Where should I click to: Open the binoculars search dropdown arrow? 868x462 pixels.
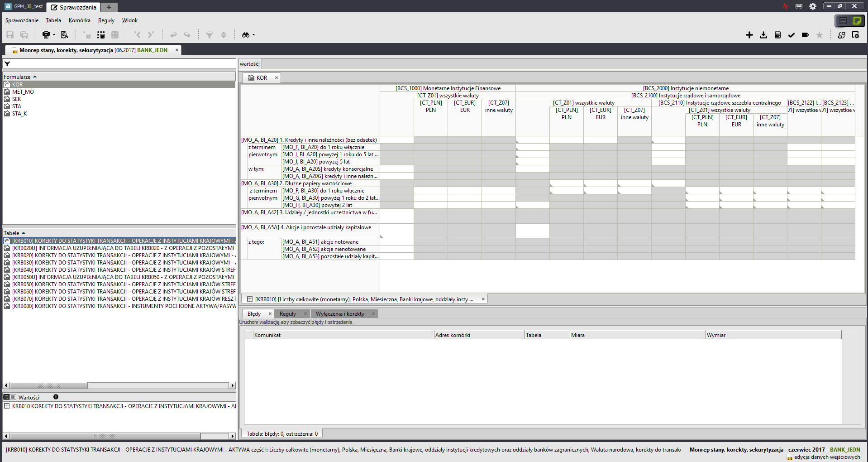253,35
